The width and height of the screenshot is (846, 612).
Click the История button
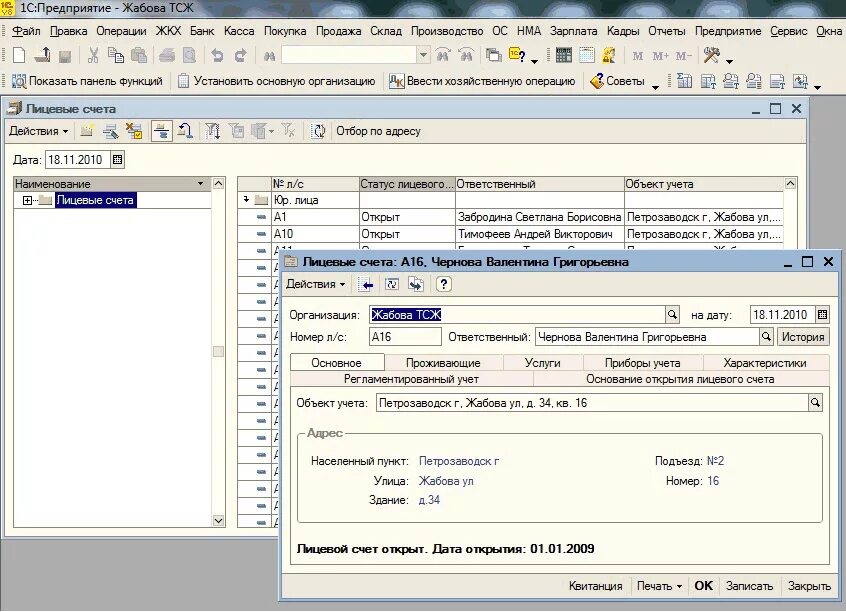tap(803, 337)
